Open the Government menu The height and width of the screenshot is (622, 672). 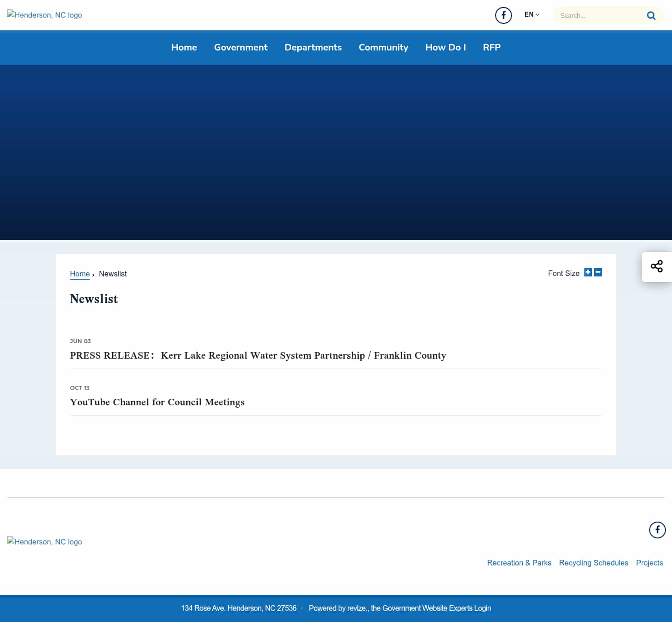pyautogui.click(x=241, y=47)
